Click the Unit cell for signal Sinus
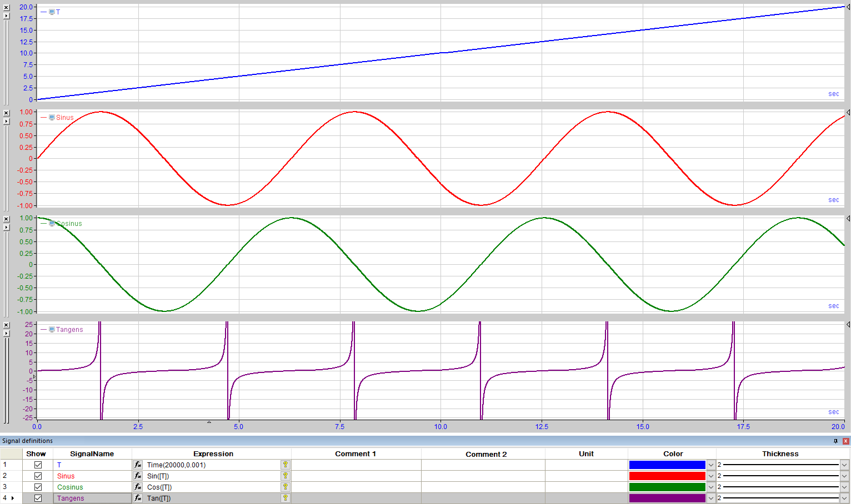Image resolution: width=851 pixels, height=504 pixels. click(x=586, y=476)
